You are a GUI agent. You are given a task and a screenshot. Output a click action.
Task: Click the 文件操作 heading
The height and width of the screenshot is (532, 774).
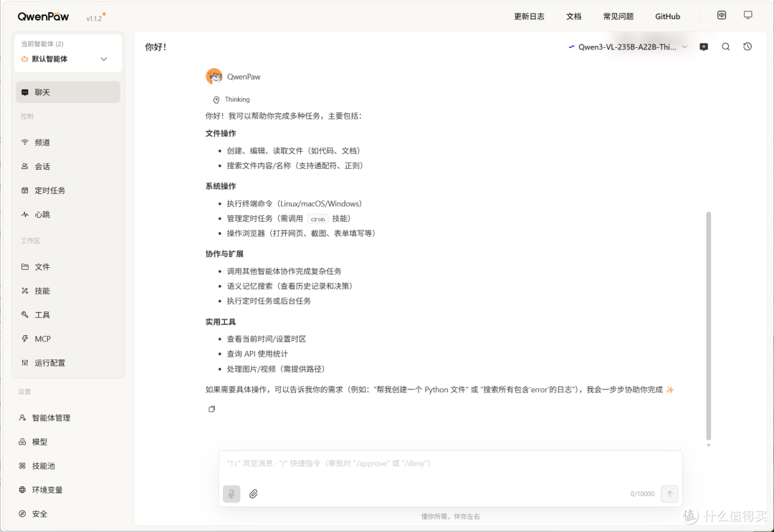tap(221, 134)
